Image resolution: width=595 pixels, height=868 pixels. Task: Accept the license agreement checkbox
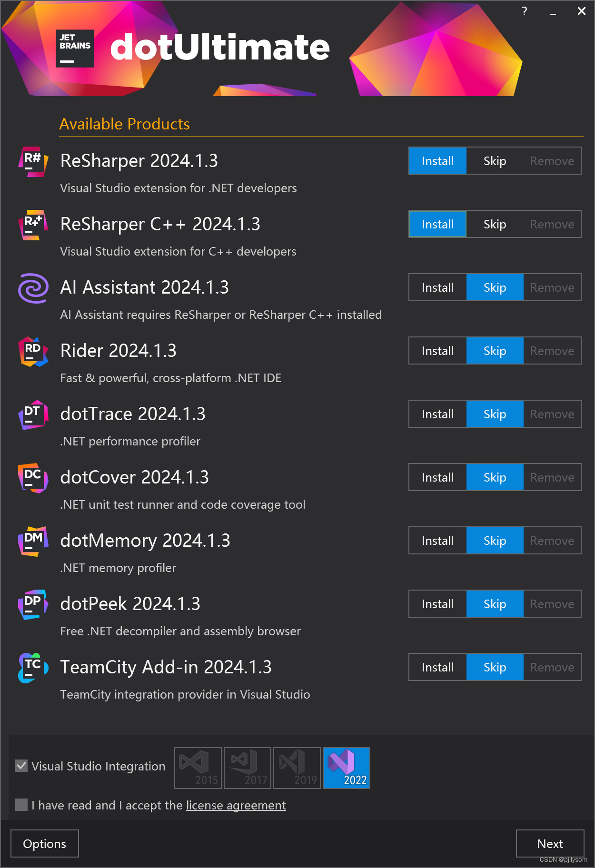pyautogui.click(x=21, y=805)
